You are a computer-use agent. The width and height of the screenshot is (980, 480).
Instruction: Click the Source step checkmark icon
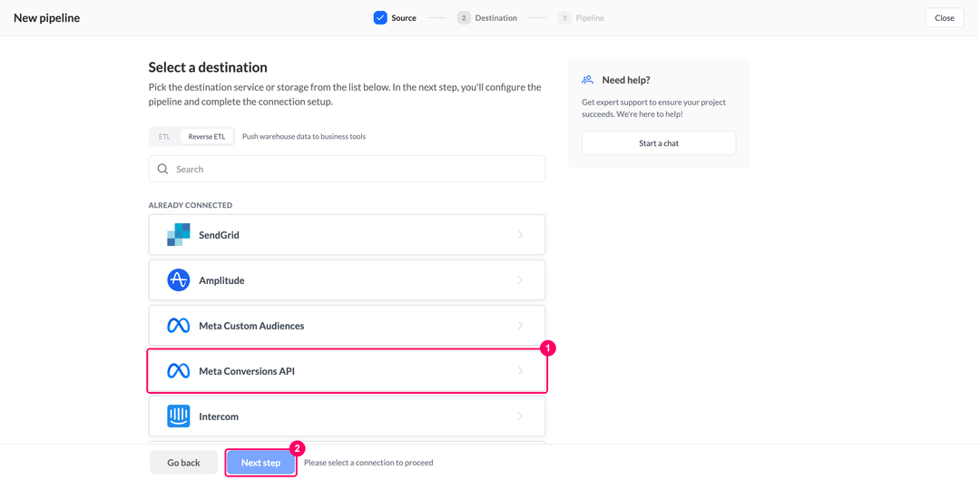(380, 18)
